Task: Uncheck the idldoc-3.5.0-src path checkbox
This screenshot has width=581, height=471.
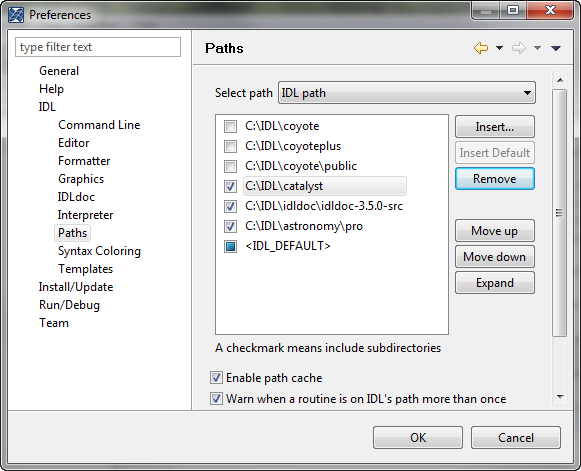Action: pos(230,206)
